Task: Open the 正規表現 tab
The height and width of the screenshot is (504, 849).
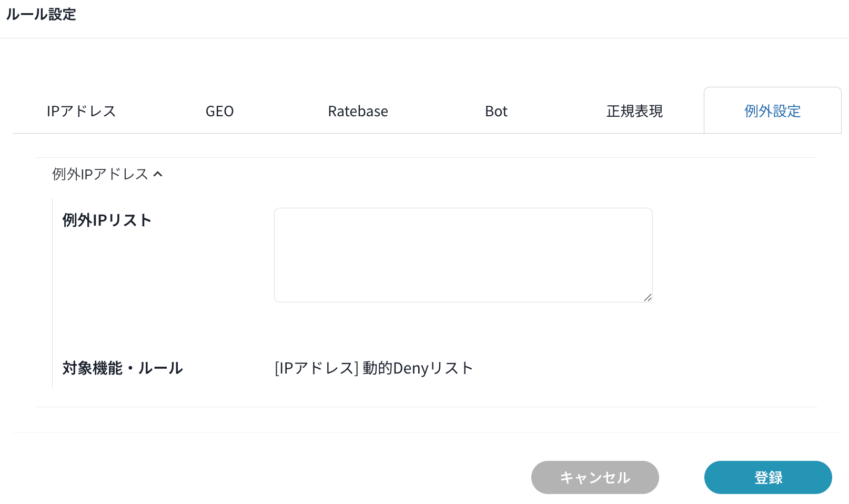Action: 634,111
